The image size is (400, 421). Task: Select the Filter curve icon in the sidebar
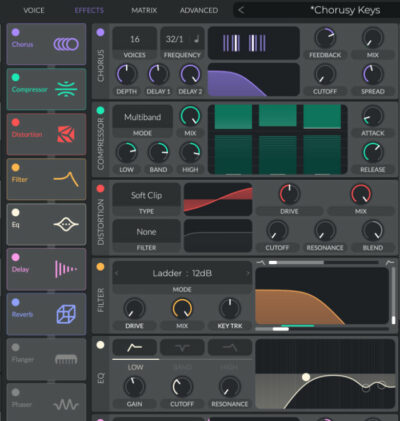coord(66,179)
